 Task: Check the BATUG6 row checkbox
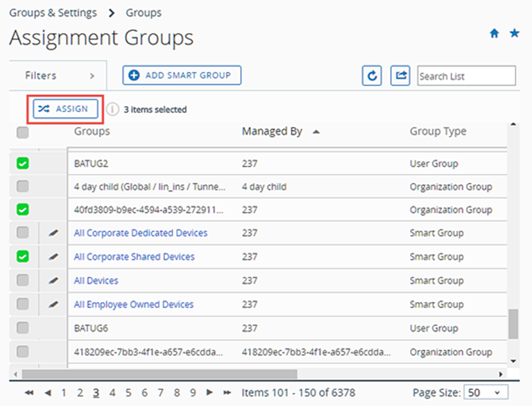[x=23, y=328]
